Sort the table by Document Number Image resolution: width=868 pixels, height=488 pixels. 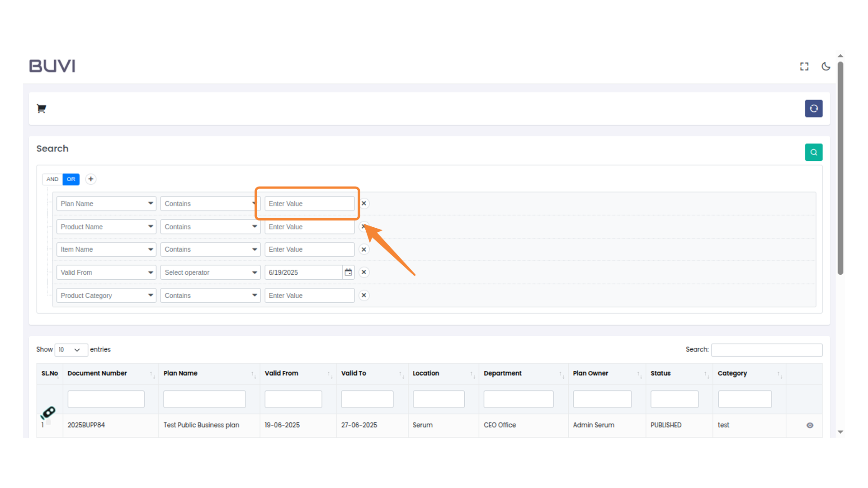[x=151, y=374]
